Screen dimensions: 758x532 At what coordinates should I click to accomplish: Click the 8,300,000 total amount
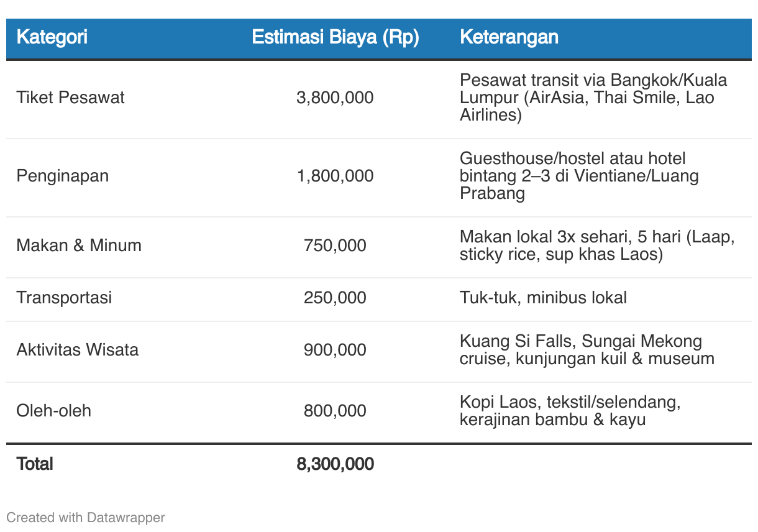click(x=336, y=464)
